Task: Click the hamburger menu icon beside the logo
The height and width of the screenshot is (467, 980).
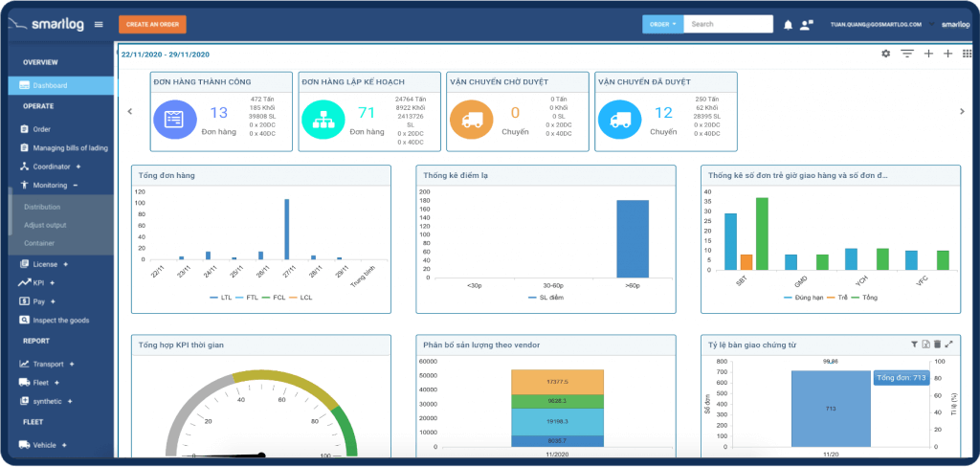Action: click(99, 25)
